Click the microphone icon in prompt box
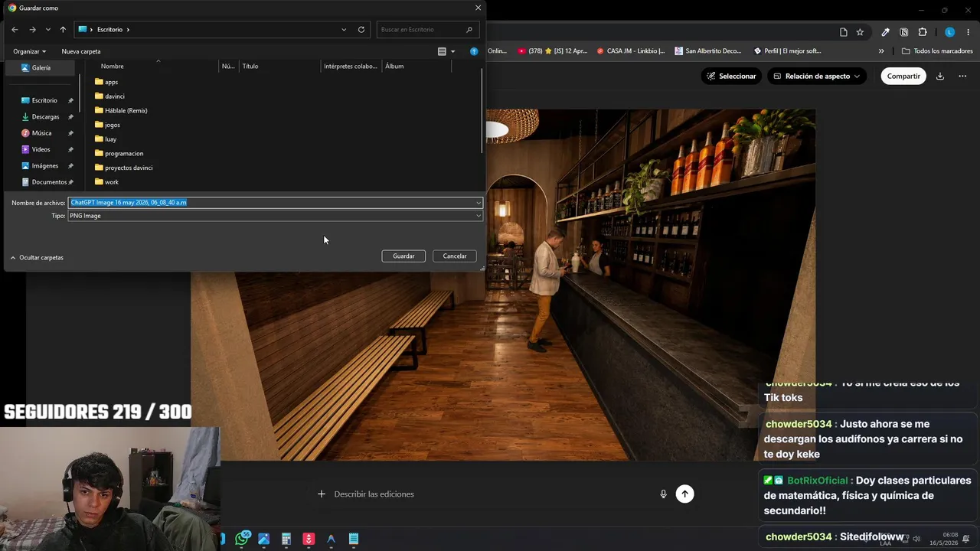The width and height of the screenshot is (980, 551). click(663, 494)
